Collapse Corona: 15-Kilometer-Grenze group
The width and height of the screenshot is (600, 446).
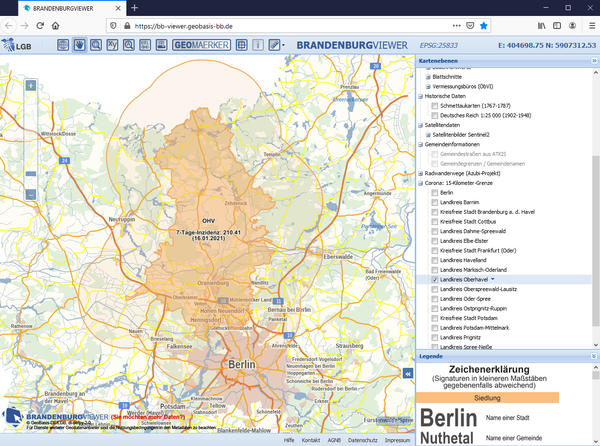(x=421, y=183)
